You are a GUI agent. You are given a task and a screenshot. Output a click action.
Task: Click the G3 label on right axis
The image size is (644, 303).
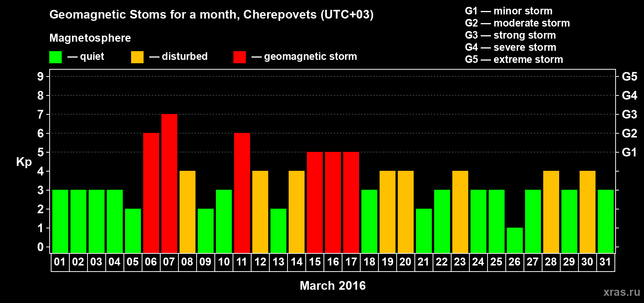630,114
